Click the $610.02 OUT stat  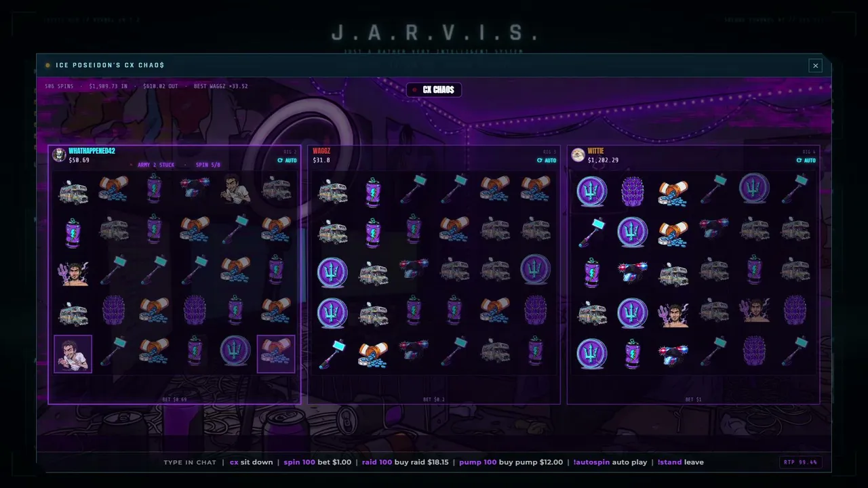pos(161,86)
